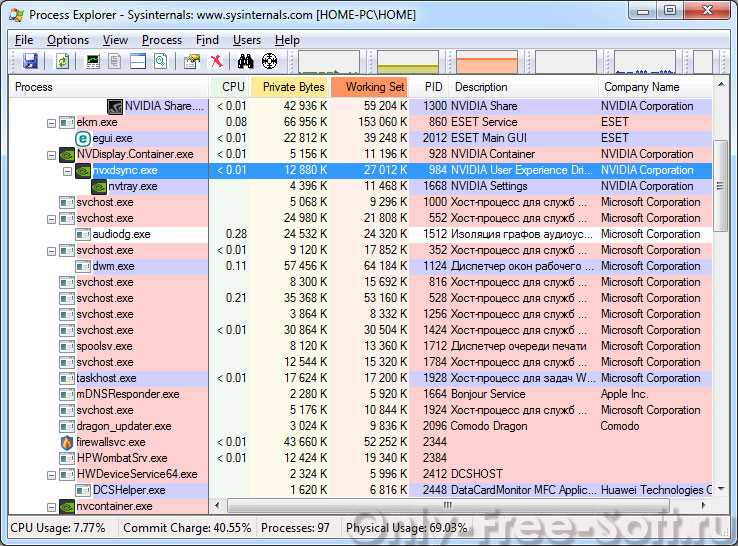Click the egui.exe ESET icon
Viewport: 738px width, 546px height.
(x=82, y=138)
